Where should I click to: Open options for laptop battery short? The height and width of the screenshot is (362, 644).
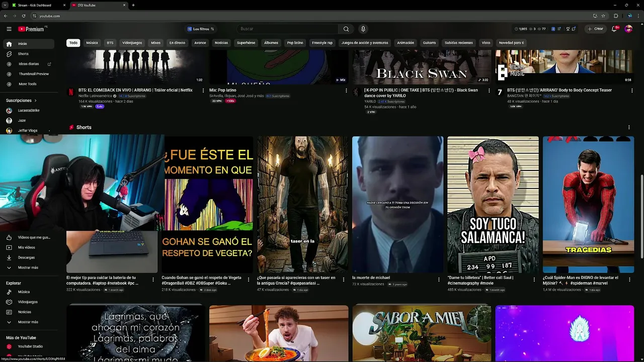[x=153, y=280]
